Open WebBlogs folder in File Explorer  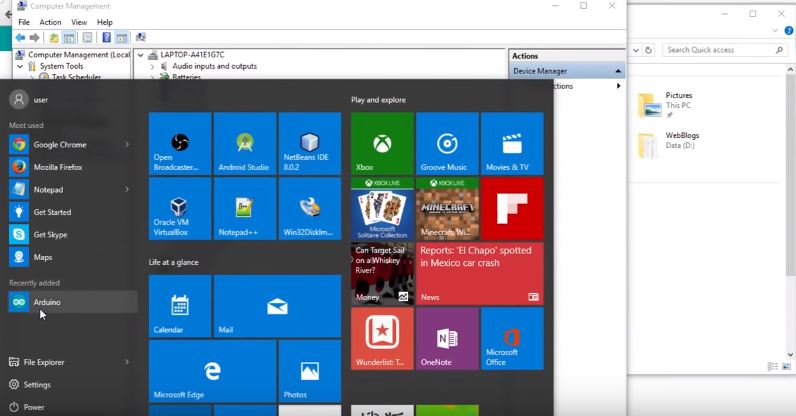click(668, 145)
